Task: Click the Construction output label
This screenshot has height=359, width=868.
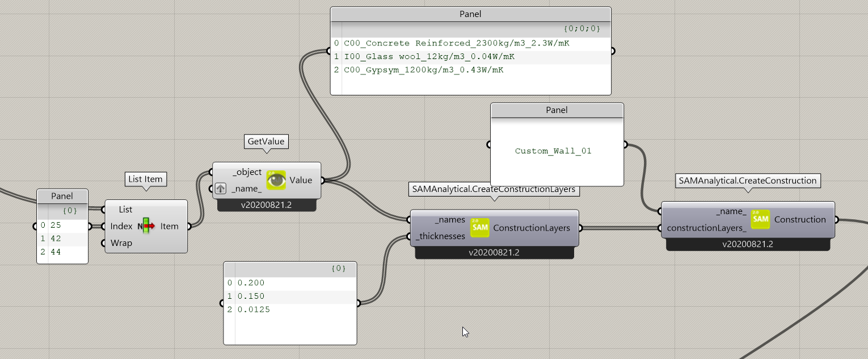Action: (800, 219)
